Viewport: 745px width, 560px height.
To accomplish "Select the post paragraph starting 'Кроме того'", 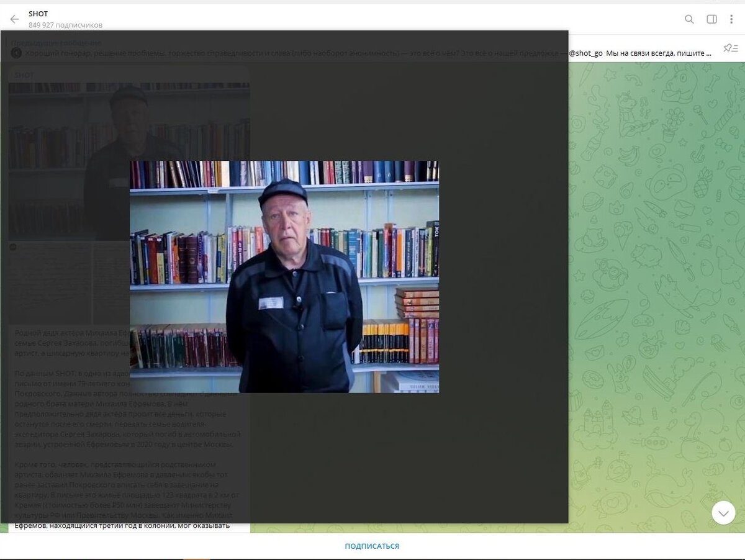I will coord(127,495).
